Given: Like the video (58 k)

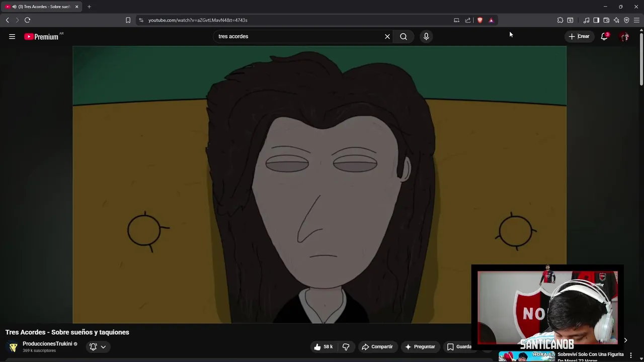Looking at the screenshot, I should (324, 346).
